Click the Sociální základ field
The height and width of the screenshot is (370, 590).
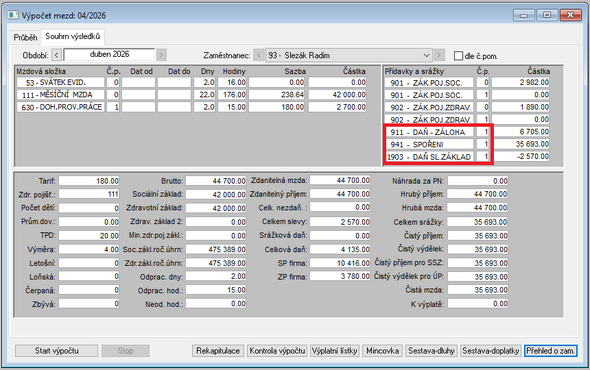216,195
